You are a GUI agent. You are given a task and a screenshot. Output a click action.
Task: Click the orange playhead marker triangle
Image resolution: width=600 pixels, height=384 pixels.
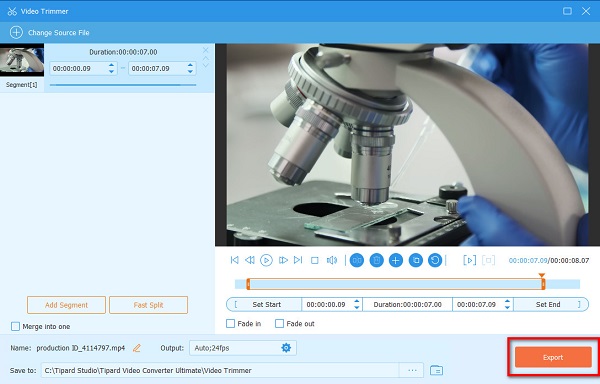click(x=541, y=275)
